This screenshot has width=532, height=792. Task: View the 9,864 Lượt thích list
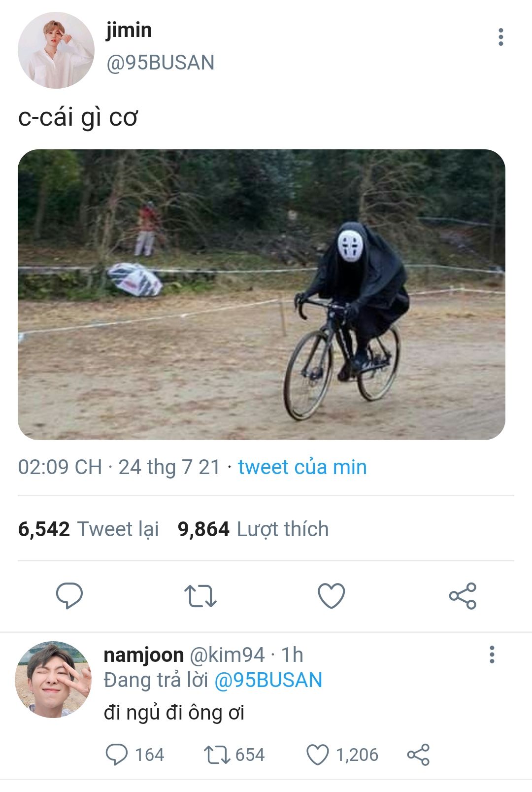tap(253, 529)
